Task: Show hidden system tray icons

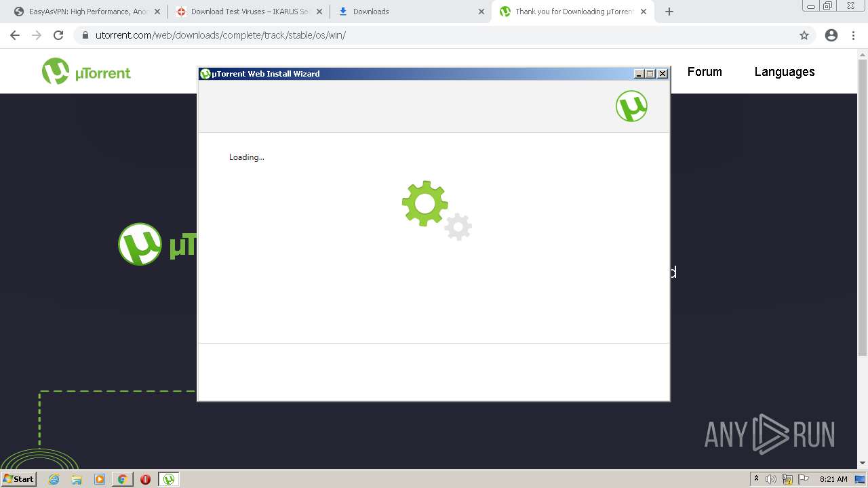Action: (x=756, y=479)
